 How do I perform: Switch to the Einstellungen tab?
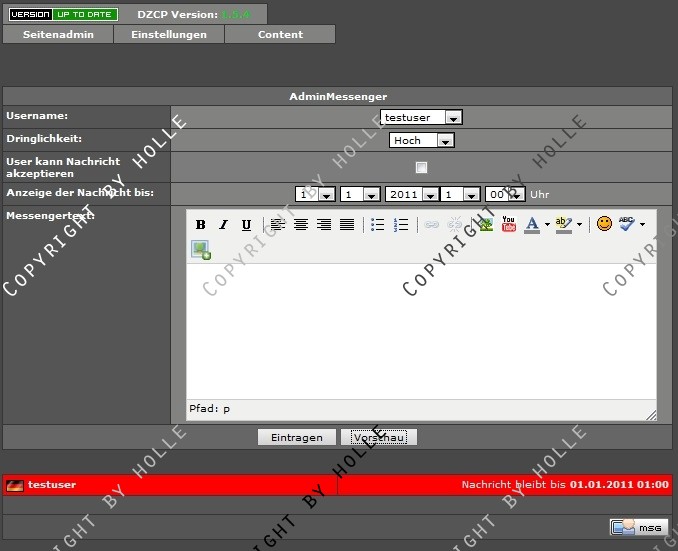point(169,34)
